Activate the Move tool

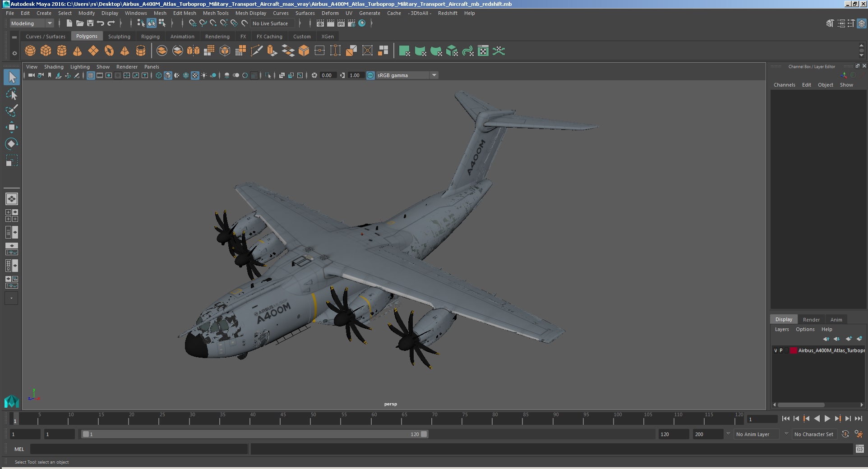12,127
